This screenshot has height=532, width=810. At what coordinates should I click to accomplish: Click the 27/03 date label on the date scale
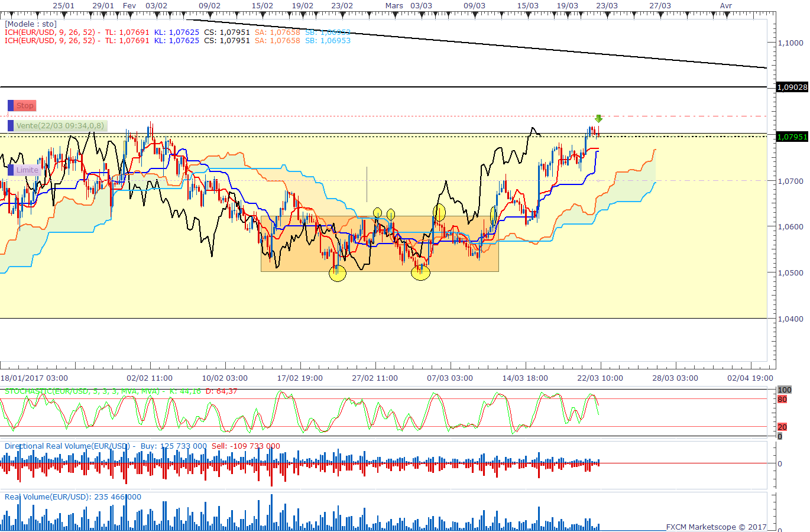coord(660,6)
